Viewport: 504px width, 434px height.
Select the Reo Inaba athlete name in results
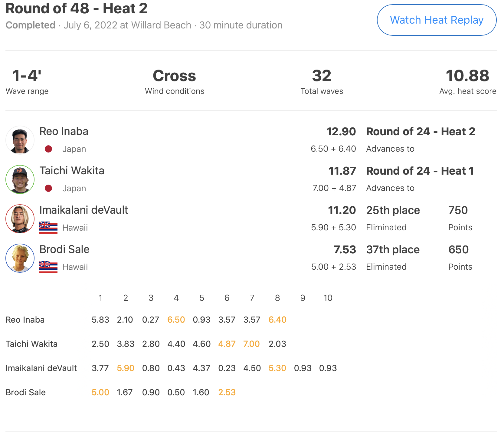point(64,131)
